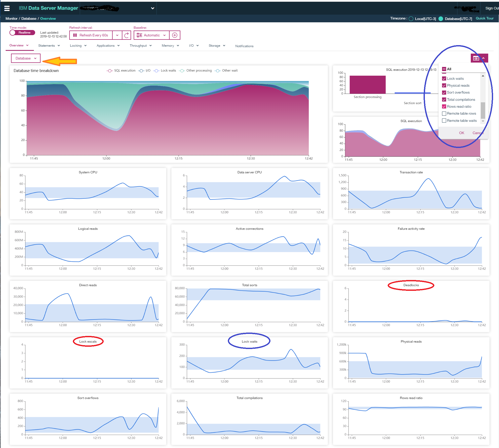Click the eye icon for chart visibility
Screen dimensions: 499x448
pos(476,58)
